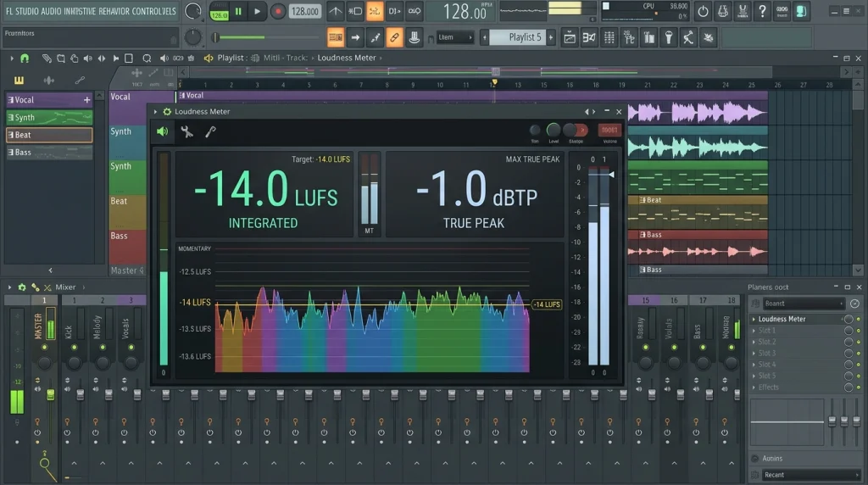The height and width of the screenshot is (485, 868).
Task: Click the yellow speaker icon before Playlist label
Action: coord(209,58)
